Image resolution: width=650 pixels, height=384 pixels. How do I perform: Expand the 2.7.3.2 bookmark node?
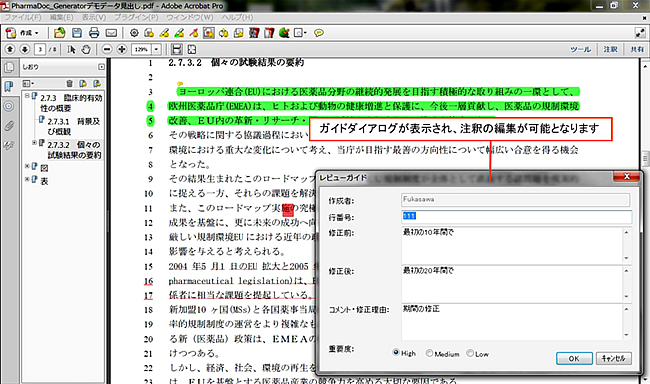34,143
